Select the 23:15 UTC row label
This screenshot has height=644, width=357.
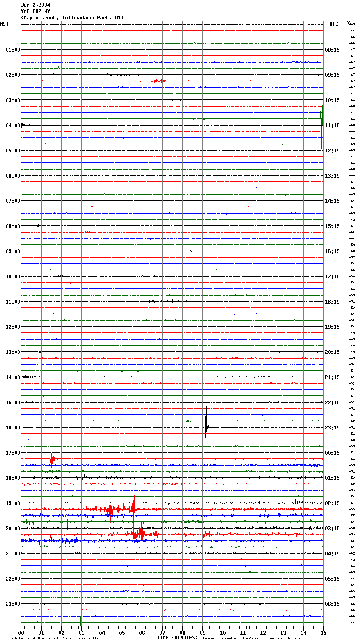pos(332,428)
